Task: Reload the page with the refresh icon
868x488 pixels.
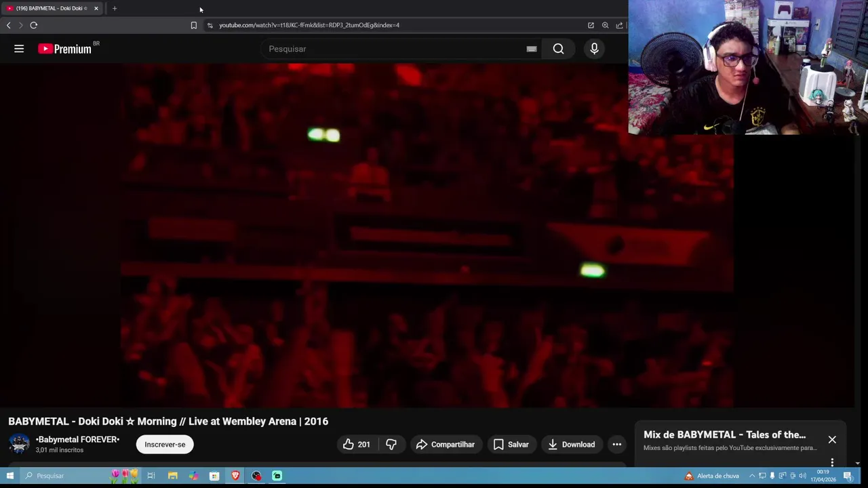Action: point(33,25)
